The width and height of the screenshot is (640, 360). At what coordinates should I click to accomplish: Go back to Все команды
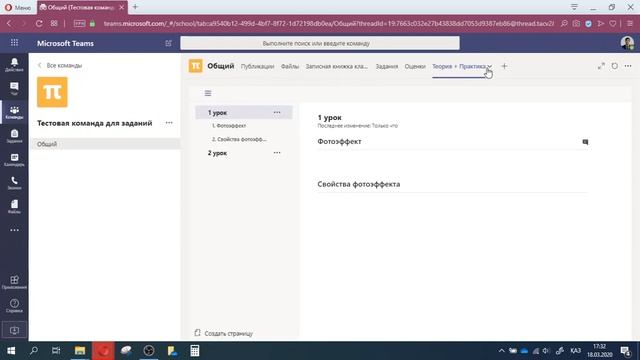click(x=60, y=65)
